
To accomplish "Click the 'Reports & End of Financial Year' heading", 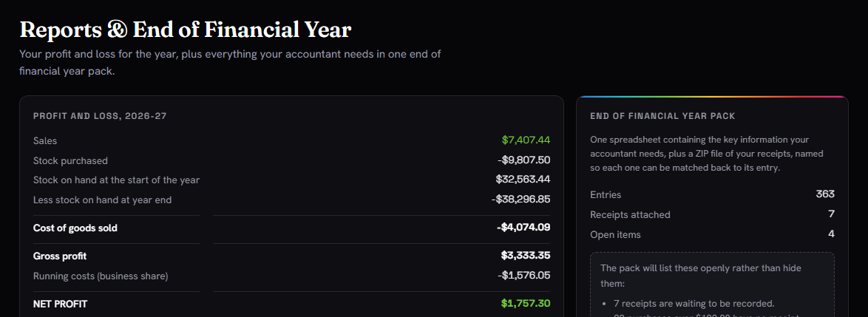I will 186,30.
